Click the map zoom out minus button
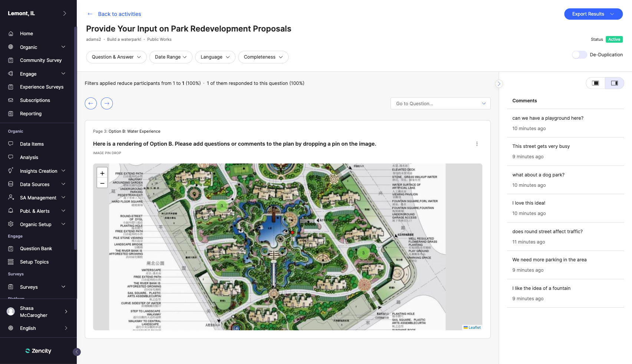The height and width of the screenshot is (364, 632). [x=102, y=183]
